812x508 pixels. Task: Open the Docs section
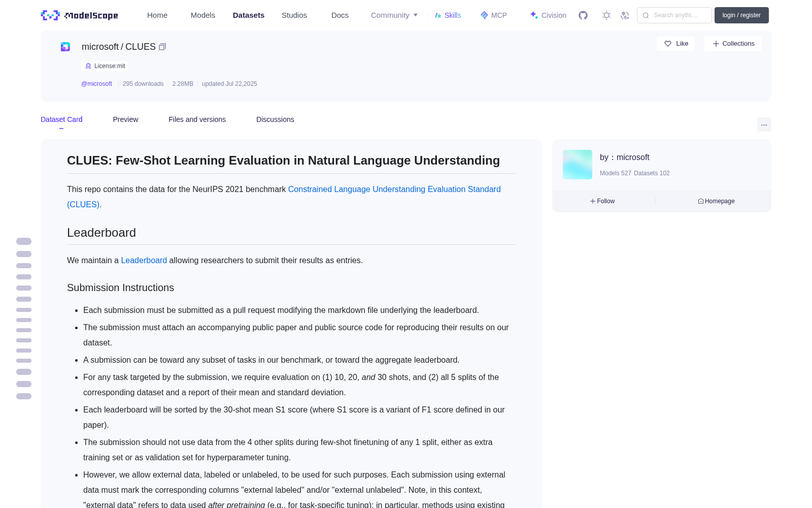pyautogui.click(x=340, y=15)
